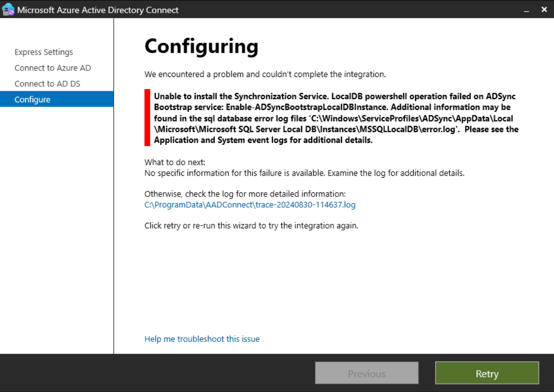Click the disabled Previous button
The image size is (554, 392).
point(366,373)
